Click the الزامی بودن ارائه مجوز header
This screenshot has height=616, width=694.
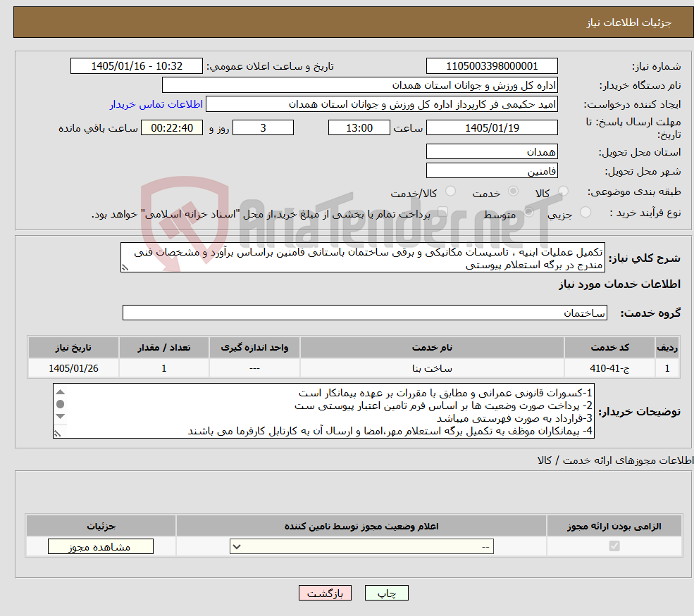(614, 526)
